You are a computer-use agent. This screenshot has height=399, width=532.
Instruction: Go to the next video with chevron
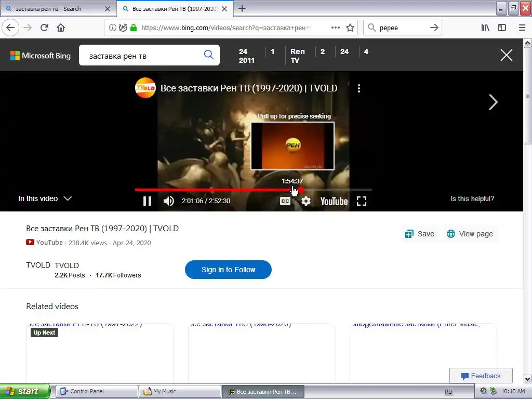point(493,102)
